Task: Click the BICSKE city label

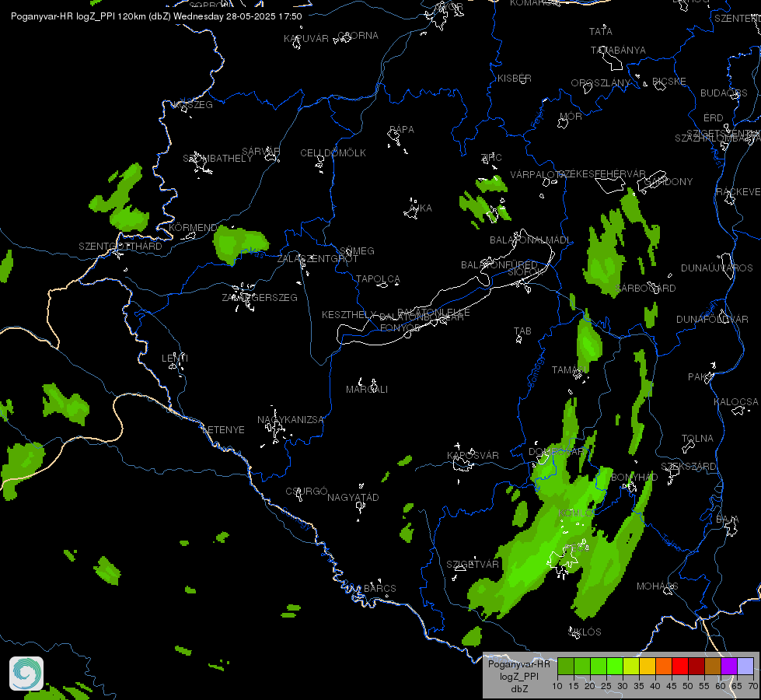Action: point(668,82)
